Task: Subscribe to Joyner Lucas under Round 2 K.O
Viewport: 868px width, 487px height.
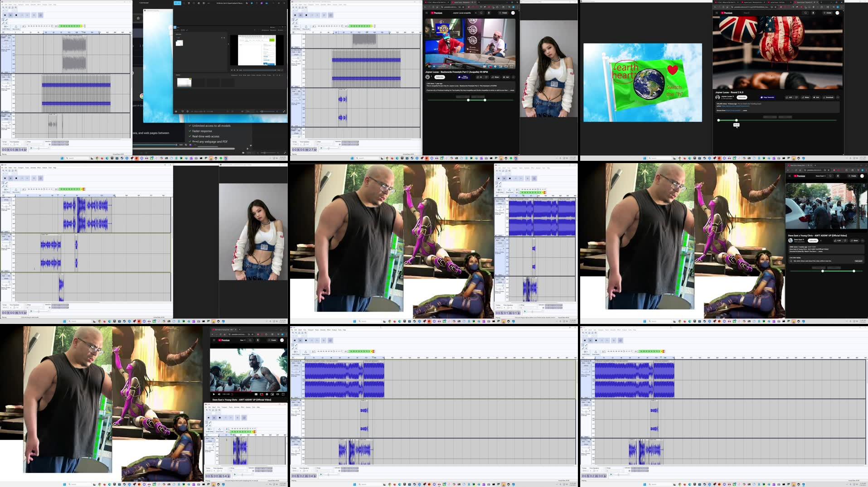Action: coord(742,97)
